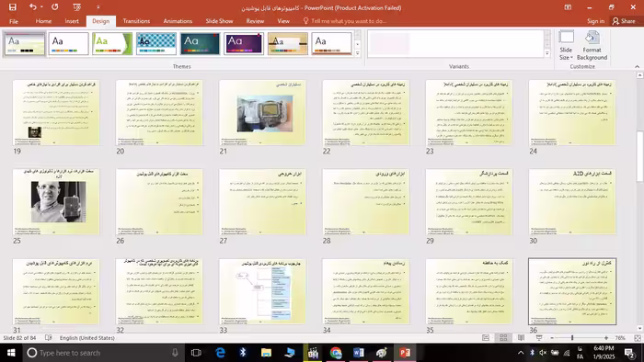Click the PowerPoint taskbar icon
The height and width of the screenshot is (362, 644).
405,353
